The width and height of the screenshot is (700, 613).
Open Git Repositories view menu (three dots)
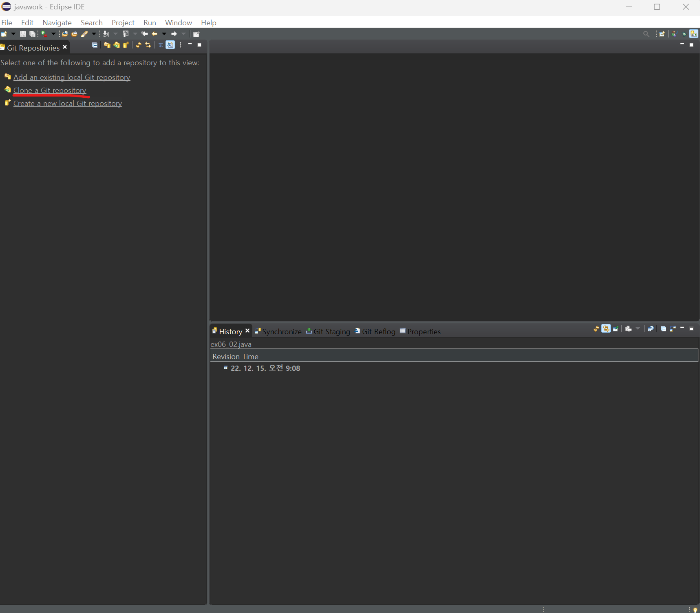tap(181, 45)
